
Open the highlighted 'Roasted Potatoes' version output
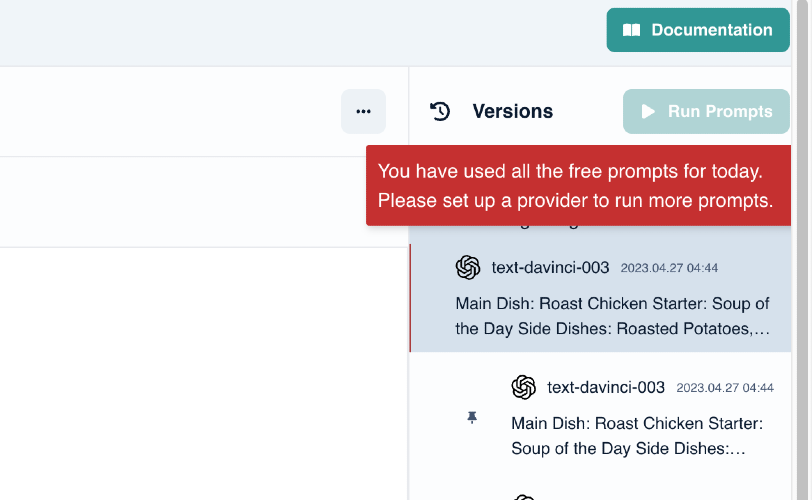[x=612, y=316]
